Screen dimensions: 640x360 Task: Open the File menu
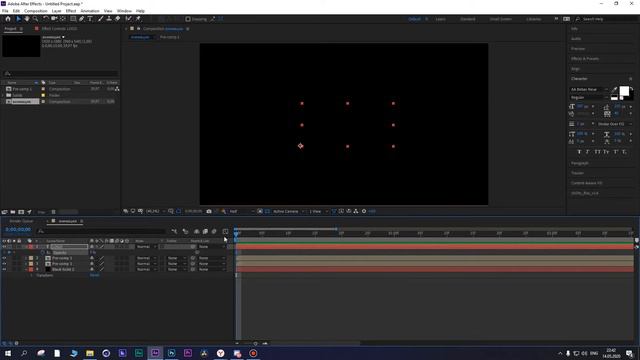tap(5, 11)
